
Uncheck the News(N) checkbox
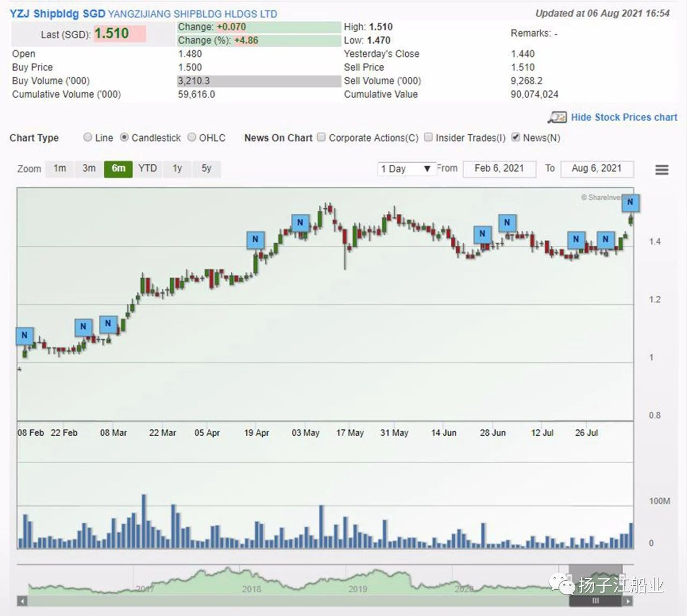tap(516, 137)
